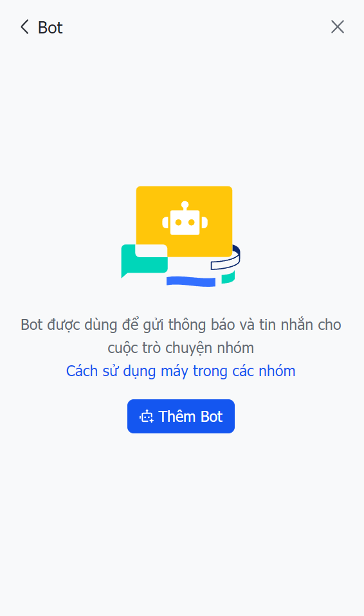This screenshot has height=616, width=364.
Task: Select the "Bot" header title
Action: [50, 28]
